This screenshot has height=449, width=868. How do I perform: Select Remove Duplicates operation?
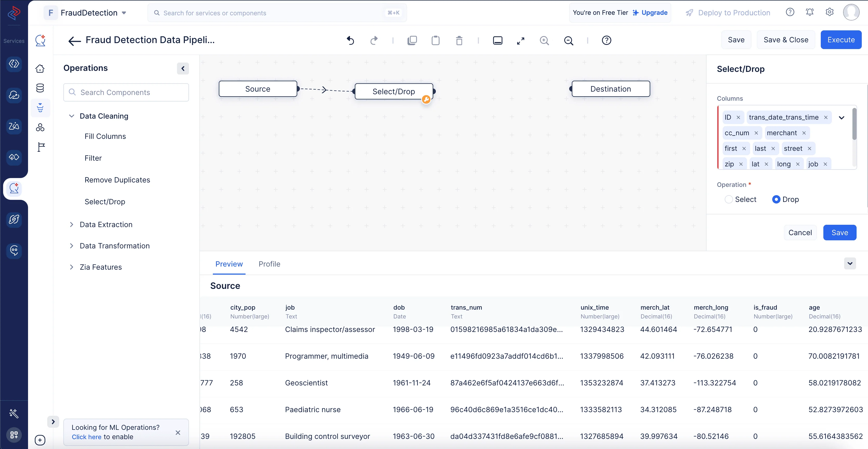[117, 180]
